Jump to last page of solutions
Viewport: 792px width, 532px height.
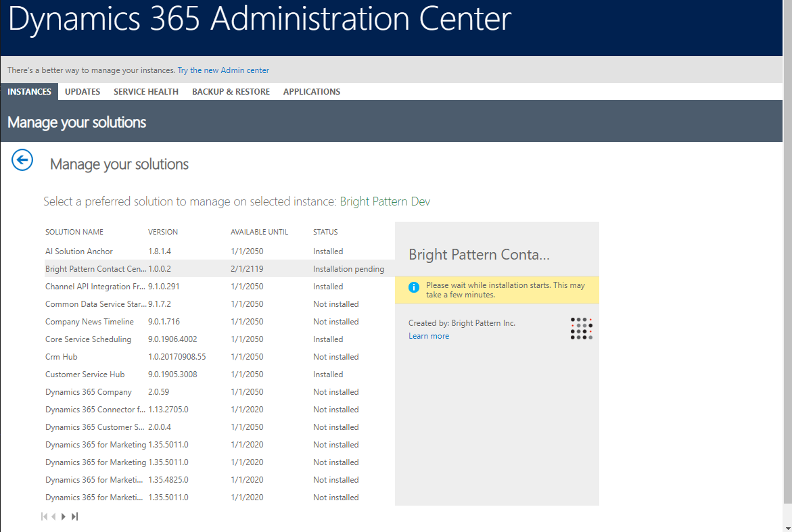pyautogui.click(x=75, y=516)
